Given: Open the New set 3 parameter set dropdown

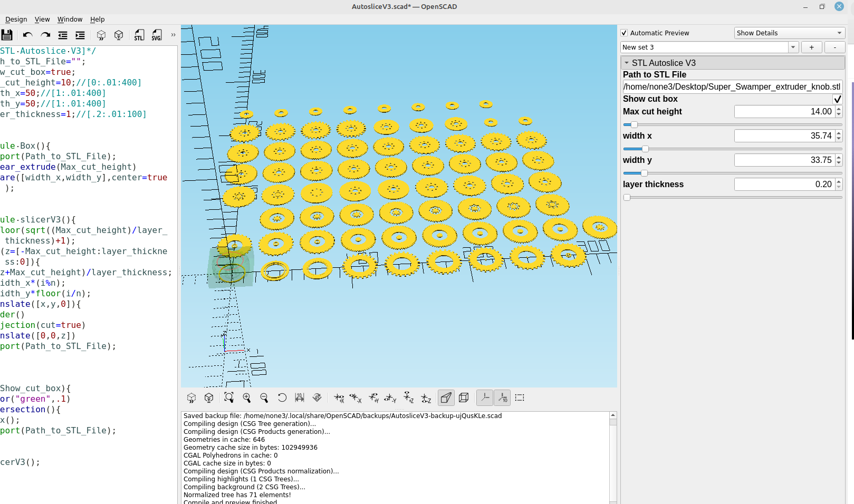Looking at the screenshot, I should pos(793,47).
